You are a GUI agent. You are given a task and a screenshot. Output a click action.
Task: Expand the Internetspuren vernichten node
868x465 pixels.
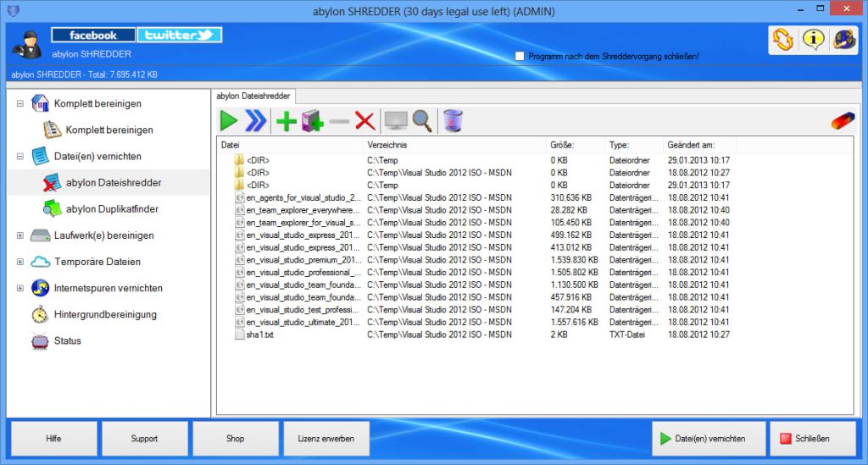tap(20, 288)
